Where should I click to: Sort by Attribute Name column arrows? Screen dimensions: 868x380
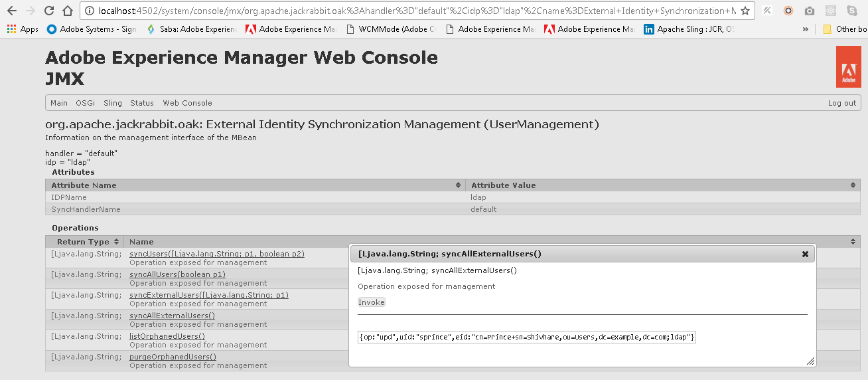[458, 185]
